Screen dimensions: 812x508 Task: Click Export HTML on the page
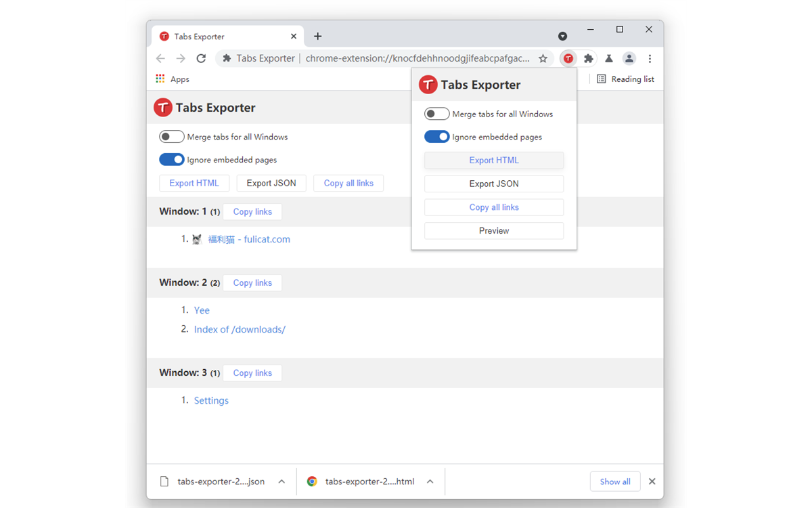click(194, 184)
